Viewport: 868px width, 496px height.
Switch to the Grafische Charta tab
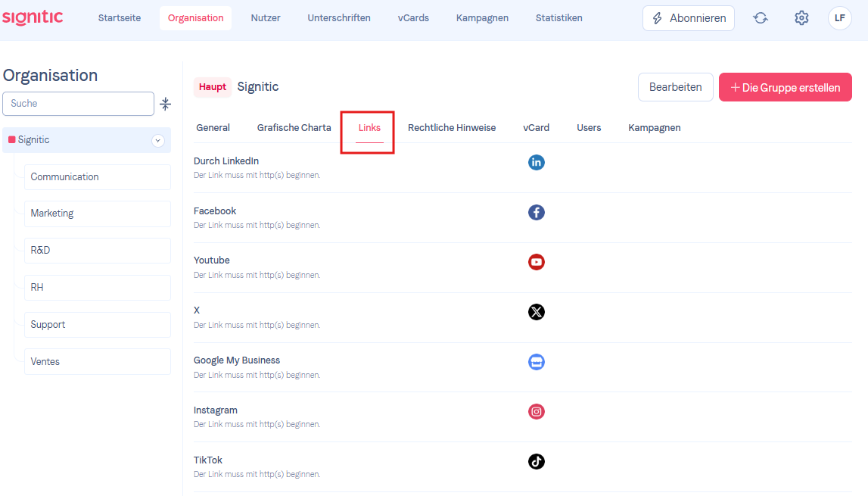(294, 127)
